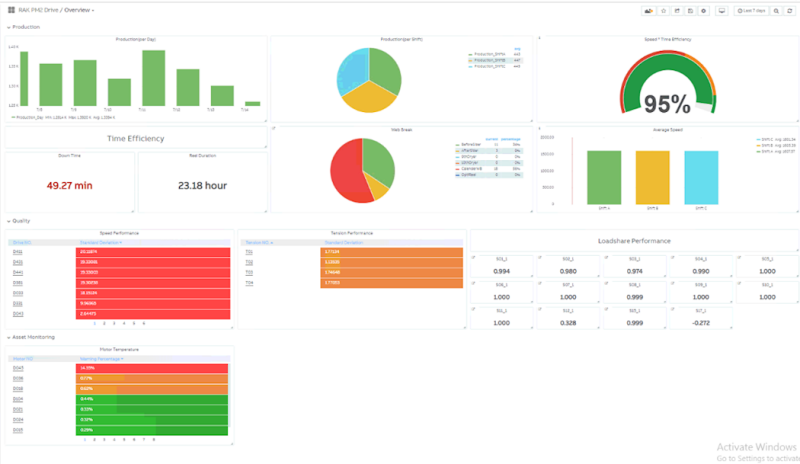The image size is (800, 464).
Task: Go to page 2 of Speed Performance table
Action: [x=104, y=324]
